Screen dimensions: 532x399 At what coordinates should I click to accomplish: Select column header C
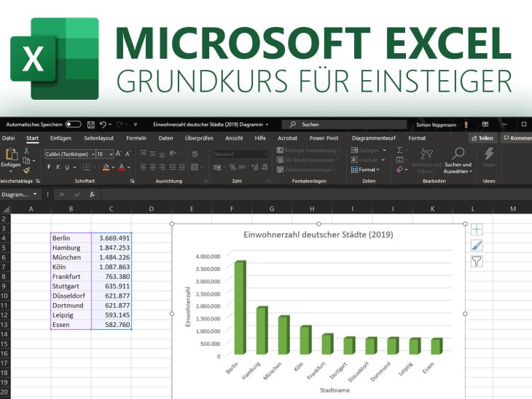click(x=112, y=209)
